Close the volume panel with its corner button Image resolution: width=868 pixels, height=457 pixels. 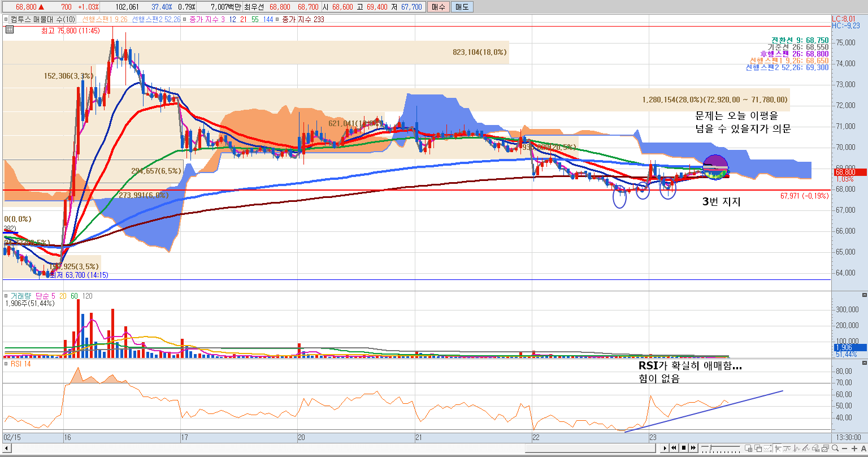[x=863, y=295]
